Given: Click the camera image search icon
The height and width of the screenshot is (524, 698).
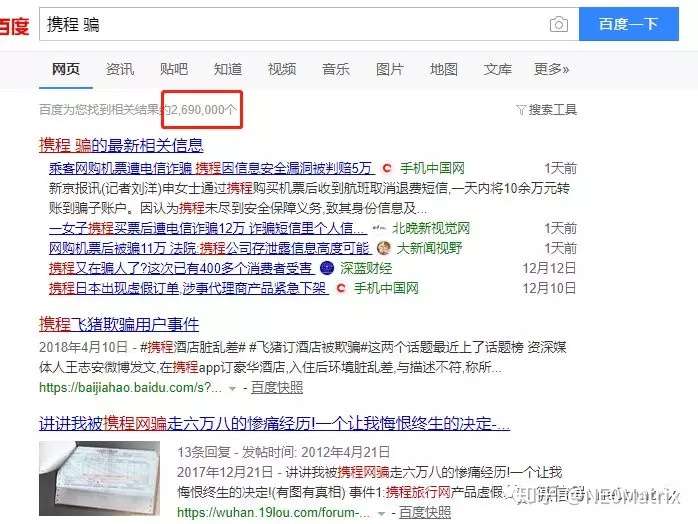Looking at the screenshot, I should pos(559,24).
